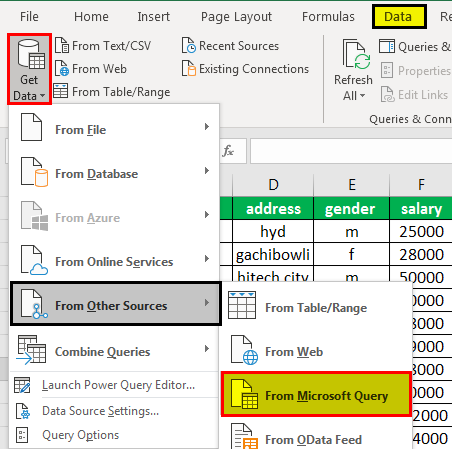Switch to the Insert tab

(153, 16)
